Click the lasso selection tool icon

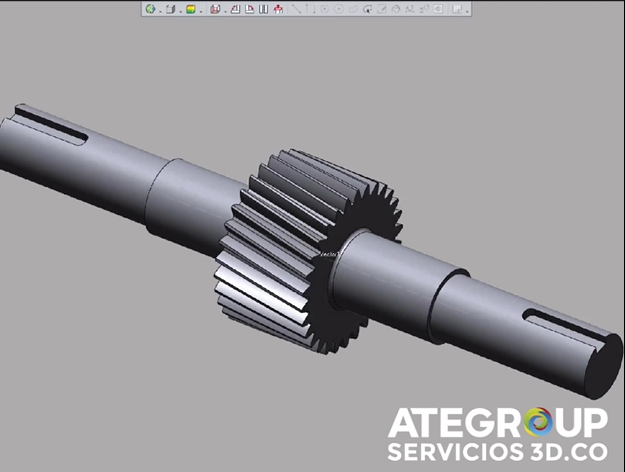(367, 9)
